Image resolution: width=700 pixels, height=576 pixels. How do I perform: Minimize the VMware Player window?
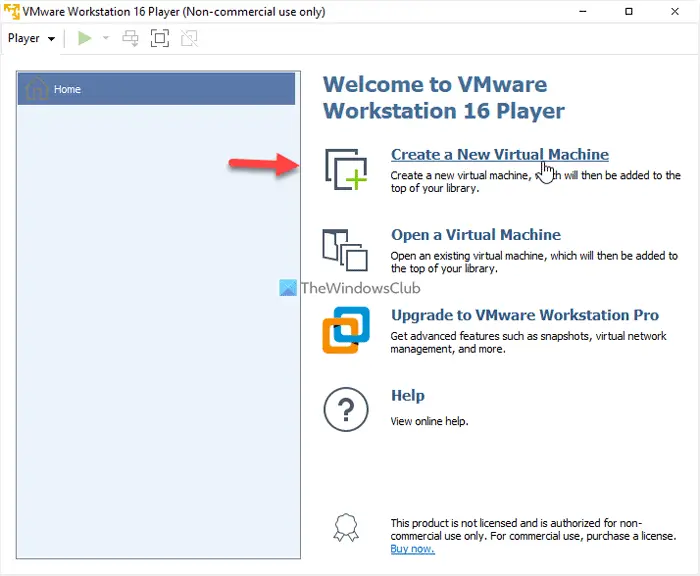pos(583,12)
